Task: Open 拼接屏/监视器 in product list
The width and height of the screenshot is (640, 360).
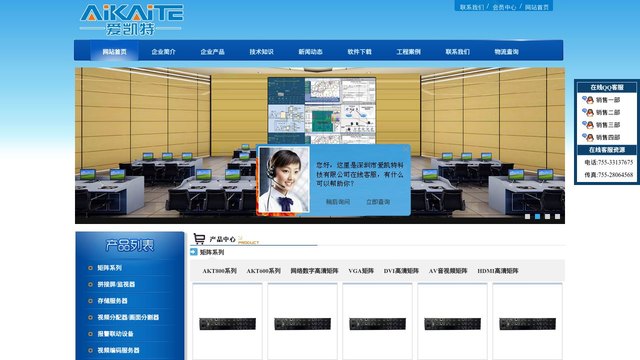Action: pos(116,284)
